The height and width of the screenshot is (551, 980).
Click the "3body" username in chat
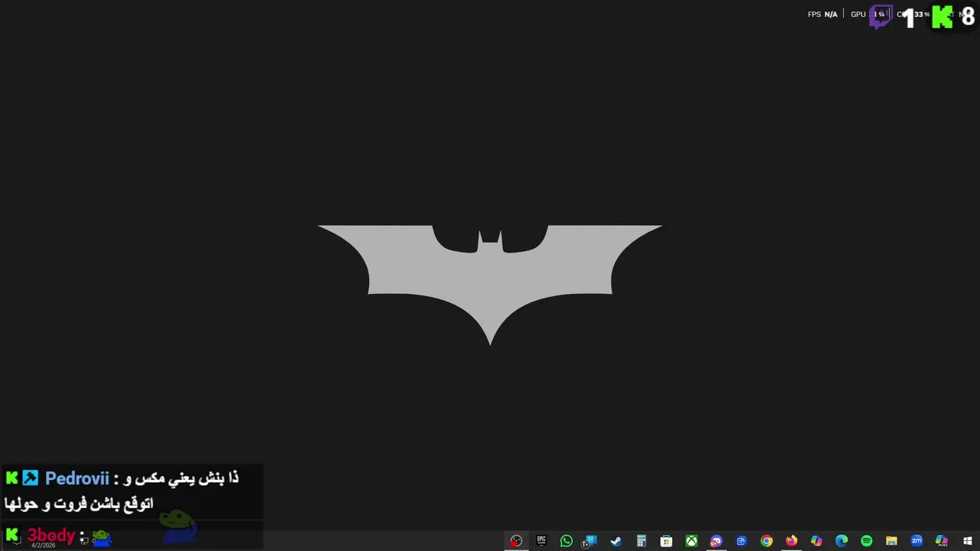coord(51,535)
